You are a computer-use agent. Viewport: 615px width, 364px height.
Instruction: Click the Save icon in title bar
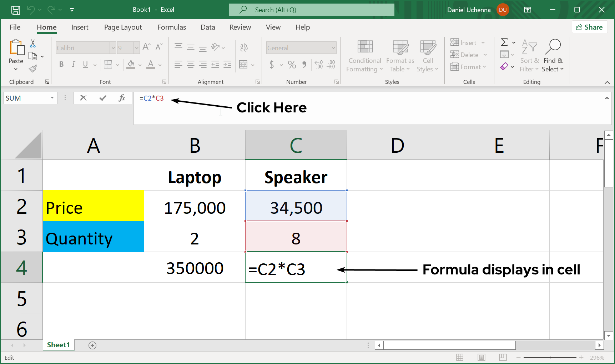pyautogui.click(x=16, y=10)
